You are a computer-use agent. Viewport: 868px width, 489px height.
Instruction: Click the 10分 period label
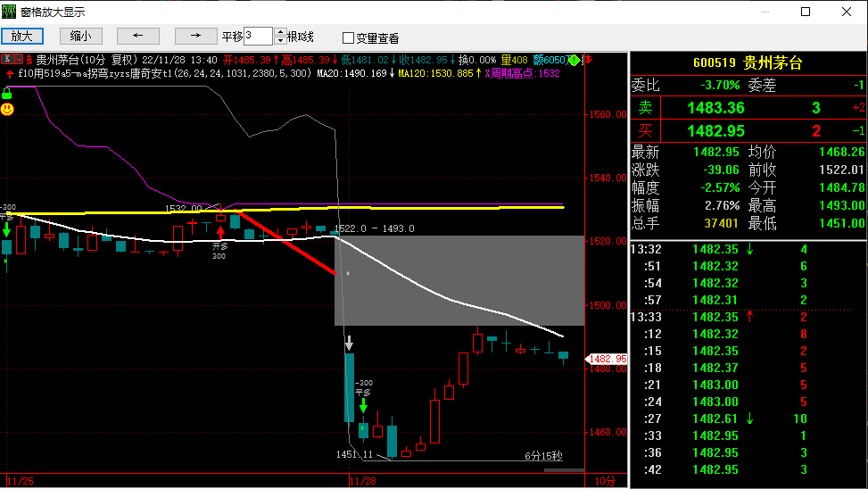pyautogui.click(x=606, y=481)
